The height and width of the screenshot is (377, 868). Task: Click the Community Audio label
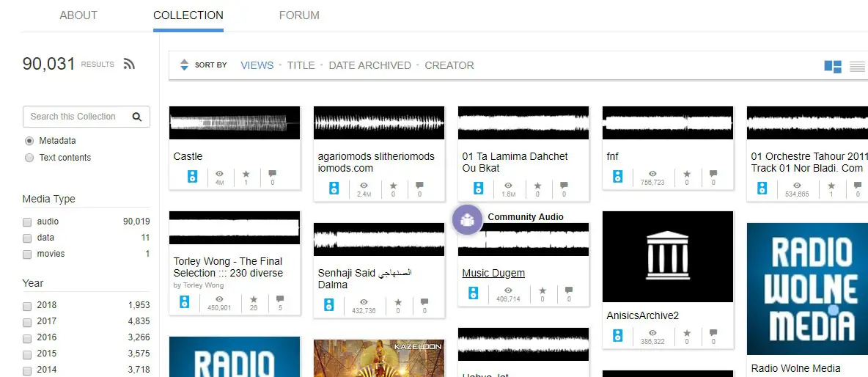tap(526, 217)
